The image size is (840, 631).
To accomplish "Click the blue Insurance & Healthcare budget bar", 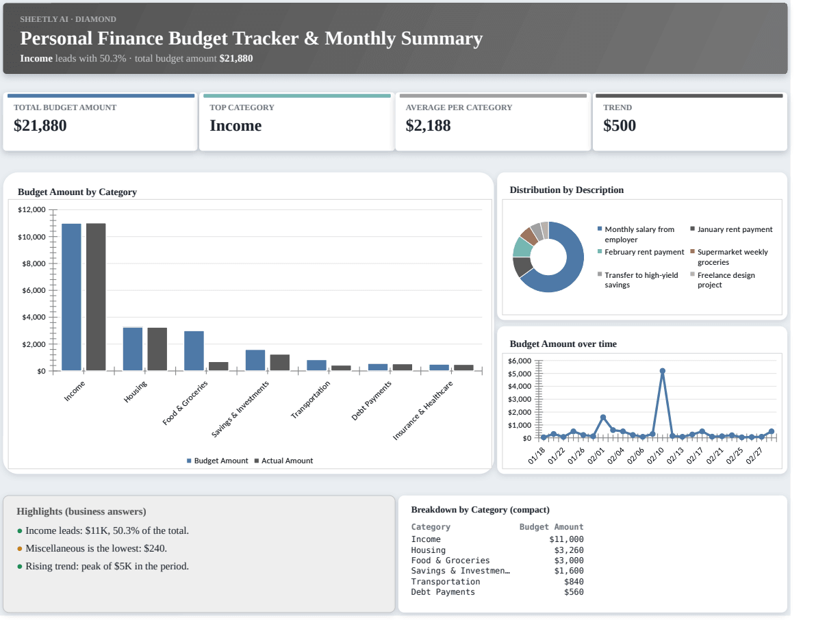I will (440, 368).
